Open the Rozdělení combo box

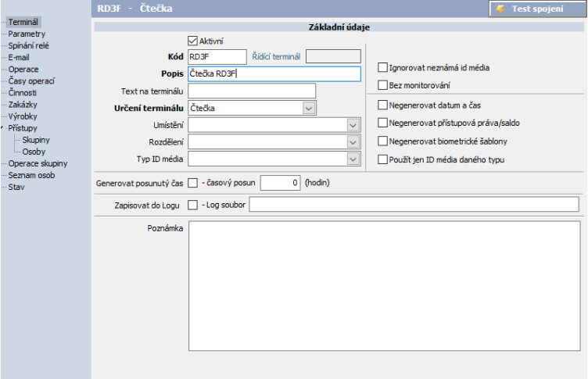(x=353, y=142)
